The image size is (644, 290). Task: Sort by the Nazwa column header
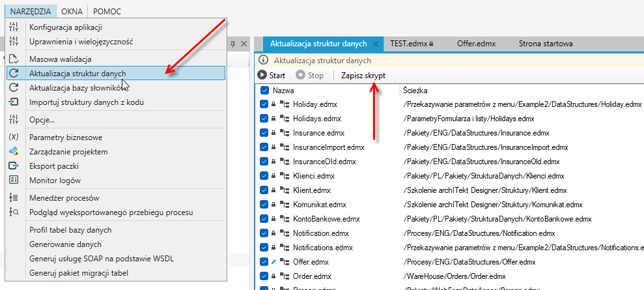coord(283,91)
